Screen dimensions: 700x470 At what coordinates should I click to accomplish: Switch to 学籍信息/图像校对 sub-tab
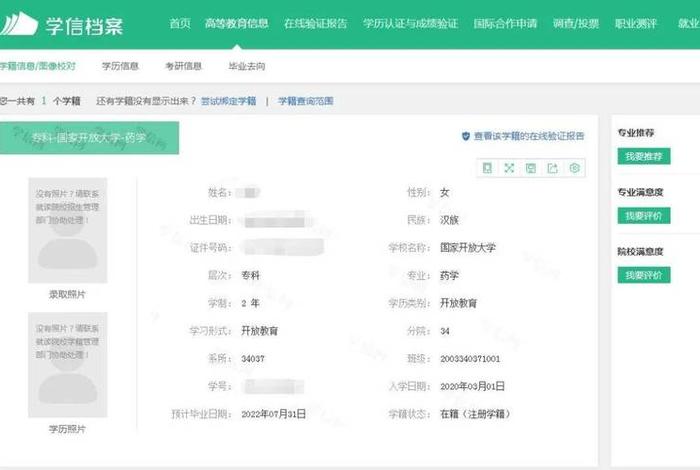tap(38, 66)
